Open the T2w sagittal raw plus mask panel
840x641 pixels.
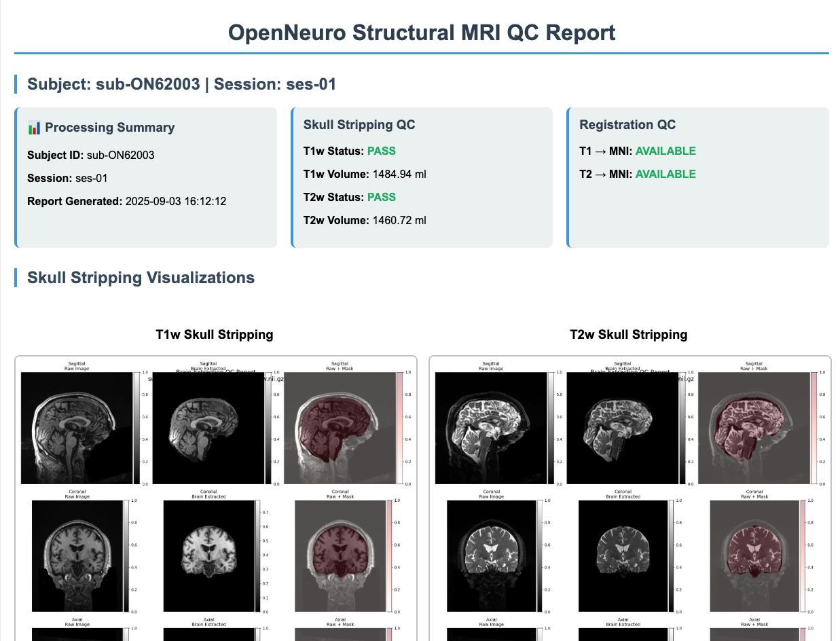pos(754,428)
